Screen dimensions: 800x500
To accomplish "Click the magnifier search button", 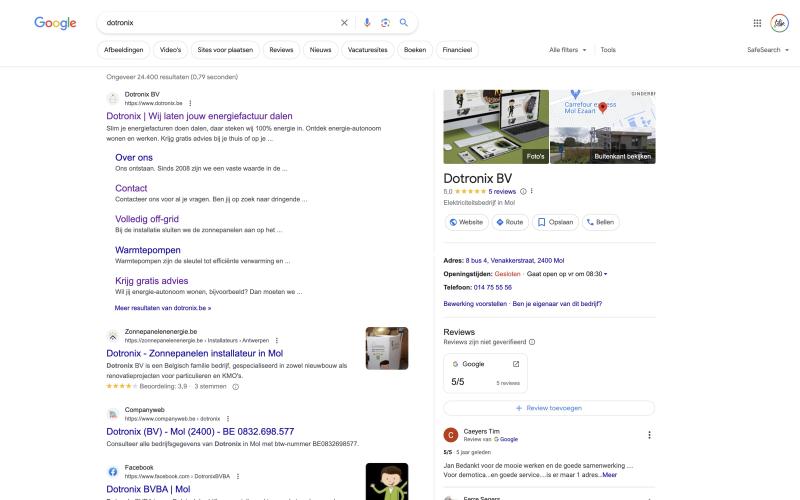I will tap(404, 22).
